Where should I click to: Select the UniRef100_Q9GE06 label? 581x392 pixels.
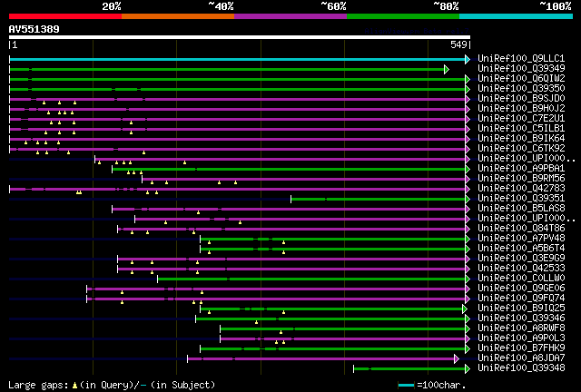521,289
